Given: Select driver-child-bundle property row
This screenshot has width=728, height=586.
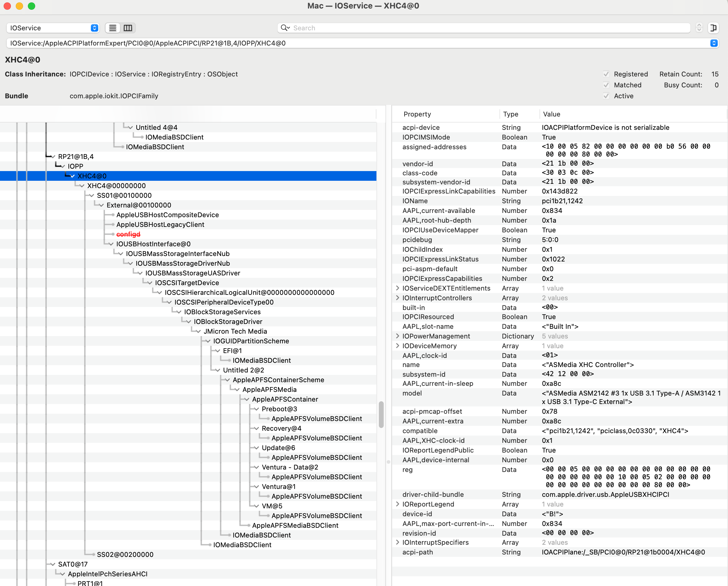Looking at the screenshot, I should point(559,495).
